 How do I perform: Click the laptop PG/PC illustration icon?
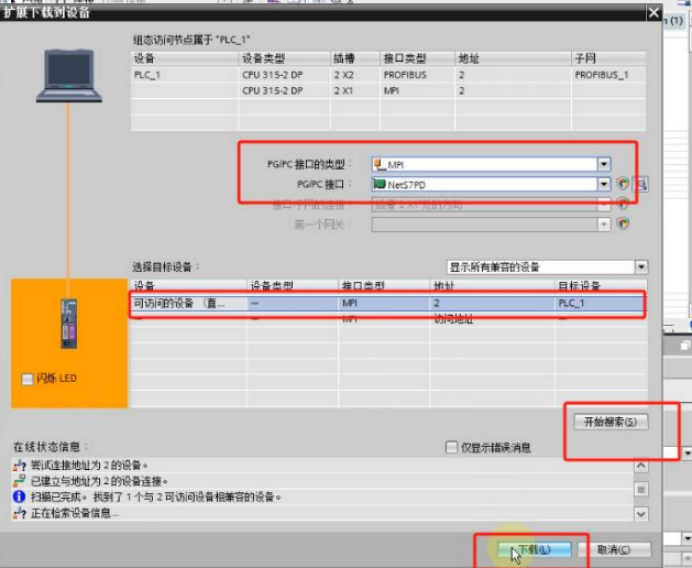69,75
